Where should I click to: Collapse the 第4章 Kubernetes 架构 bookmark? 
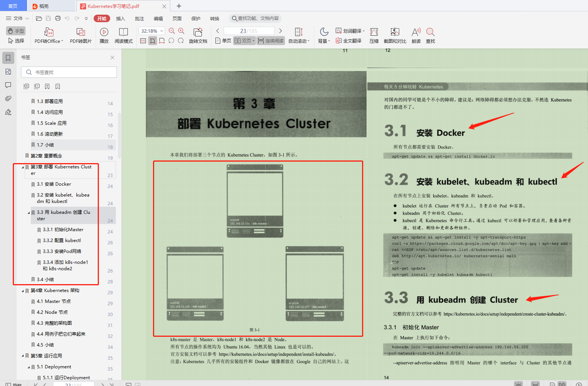pos(23,291)
